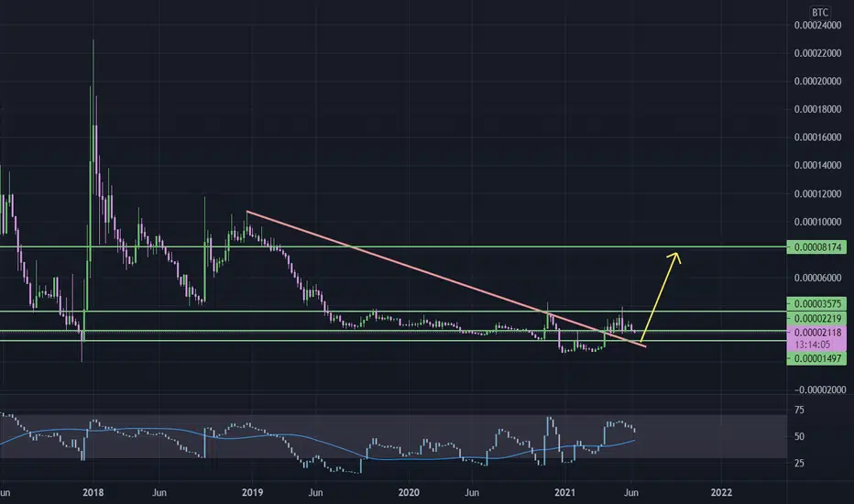Click the 0.00022000 price axis value
Image resolution: width=854 pixels, height=504 pixels.
click(817, 53)
